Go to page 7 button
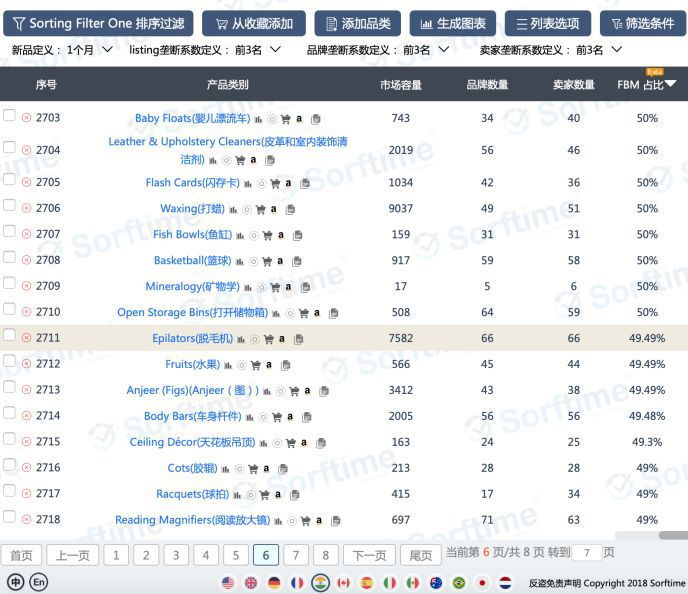688x594 pixels. [x=296, y=555]
